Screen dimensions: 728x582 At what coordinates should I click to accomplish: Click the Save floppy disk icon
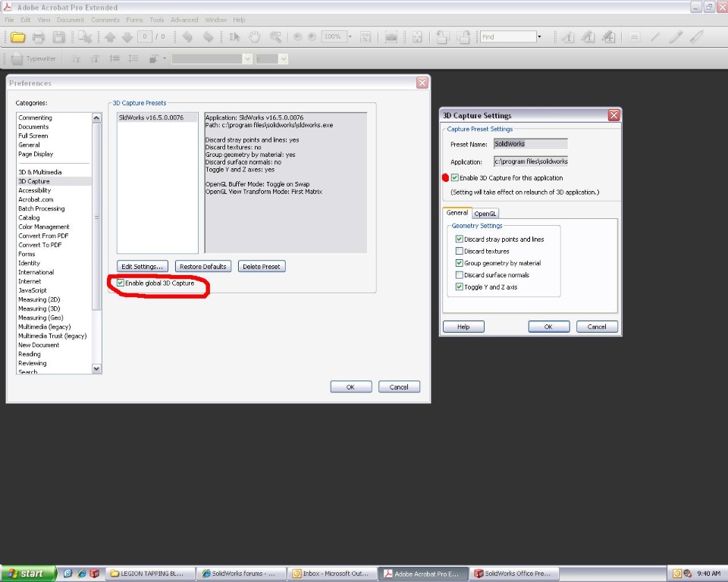(59, 37)
